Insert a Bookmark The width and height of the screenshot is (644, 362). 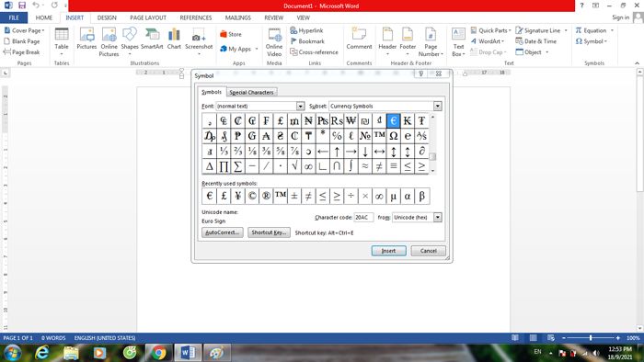click(307, 41)
